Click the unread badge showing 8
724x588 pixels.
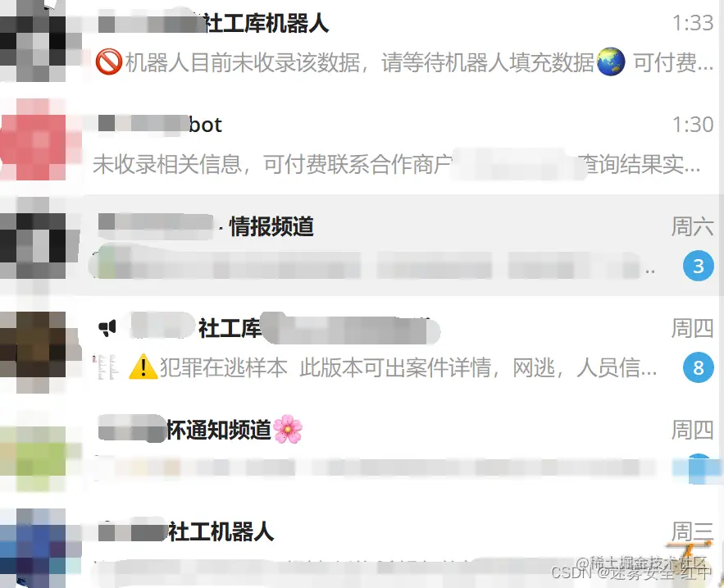pos(698,367)
